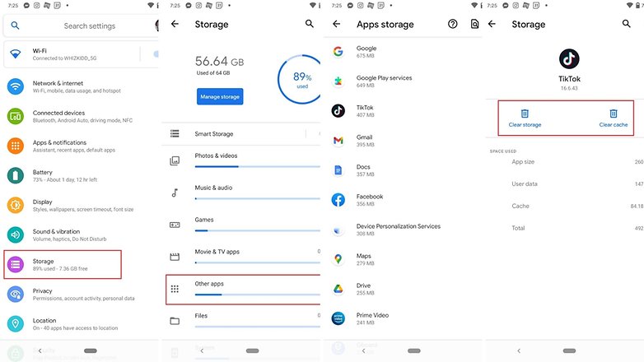The height and width of the screenshot is (362, 644).
Task: Tap back navigation arrow on settings screen bottom
Action: click(x=40, y=350)
